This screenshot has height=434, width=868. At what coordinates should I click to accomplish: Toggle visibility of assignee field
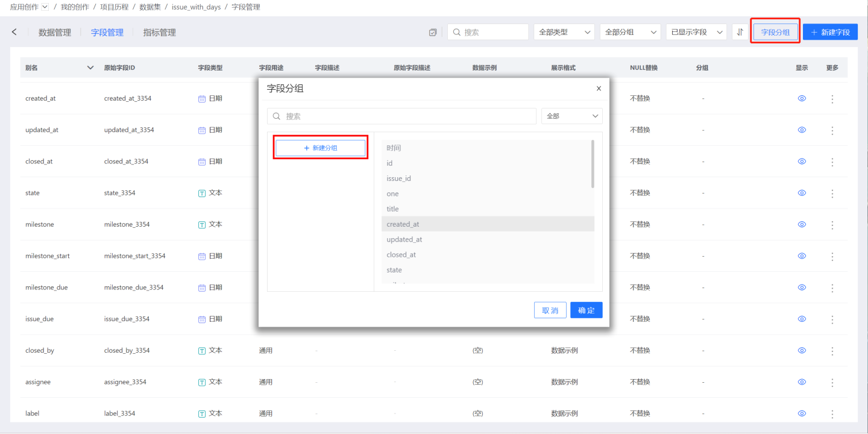(802, 382)
